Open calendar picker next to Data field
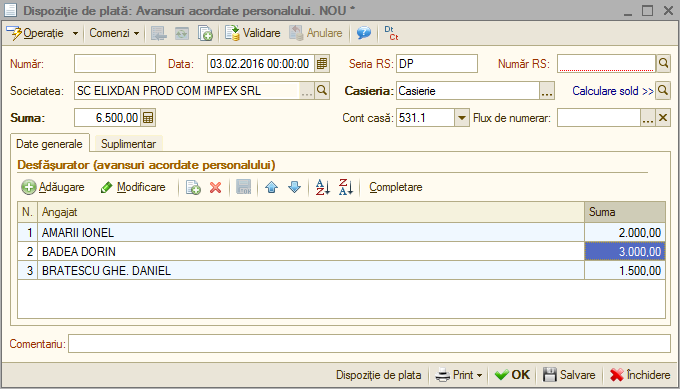The height and width of the screenshot is (389, 680). (x=322, y=64)
